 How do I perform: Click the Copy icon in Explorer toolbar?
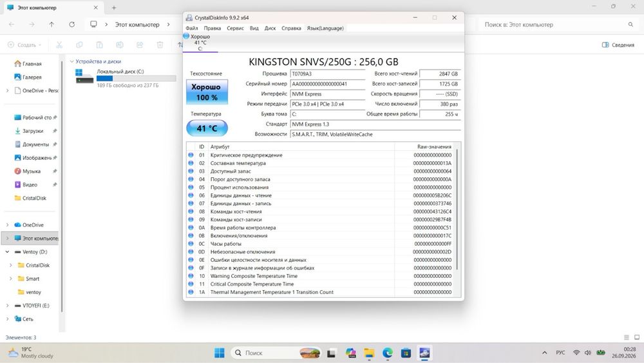pos(79,44)
